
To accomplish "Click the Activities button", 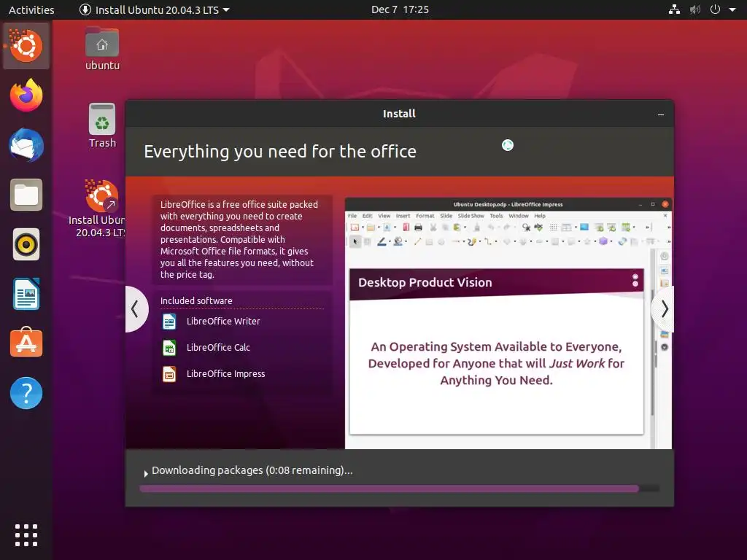I will point(31,9).
